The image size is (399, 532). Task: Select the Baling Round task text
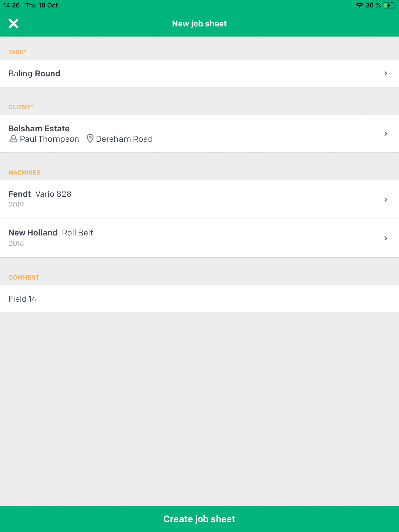point(34,73)
